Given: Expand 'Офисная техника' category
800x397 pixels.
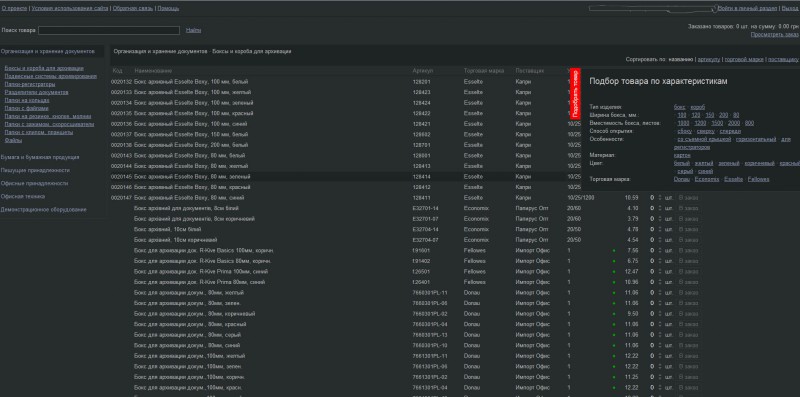Looking at the screenshot, I should pos(23,196).
